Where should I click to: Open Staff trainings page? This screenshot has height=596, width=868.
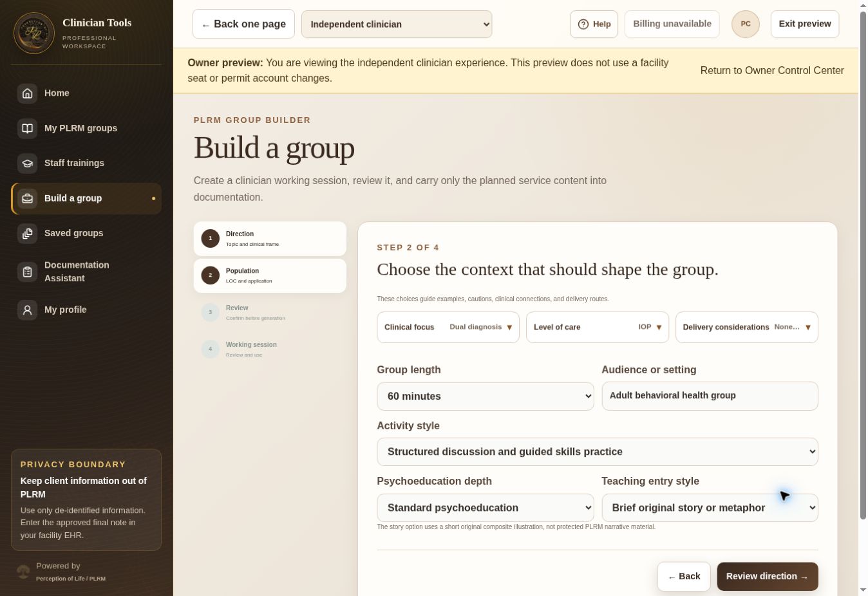(x=86, y=163)
